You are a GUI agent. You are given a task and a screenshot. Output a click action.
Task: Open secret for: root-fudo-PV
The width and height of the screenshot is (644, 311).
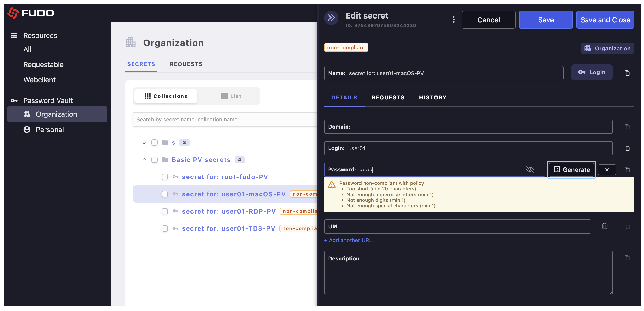tap(225, 177)
